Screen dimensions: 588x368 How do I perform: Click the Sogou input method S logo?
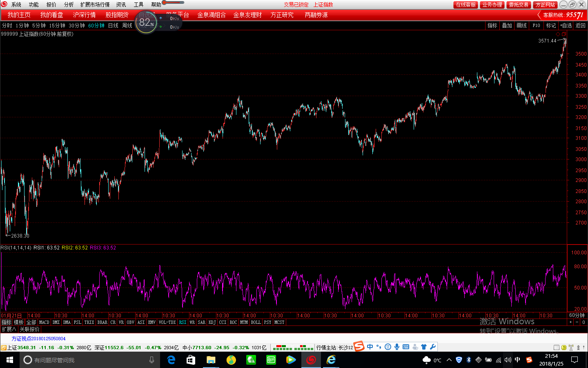(x=359, y=346)
